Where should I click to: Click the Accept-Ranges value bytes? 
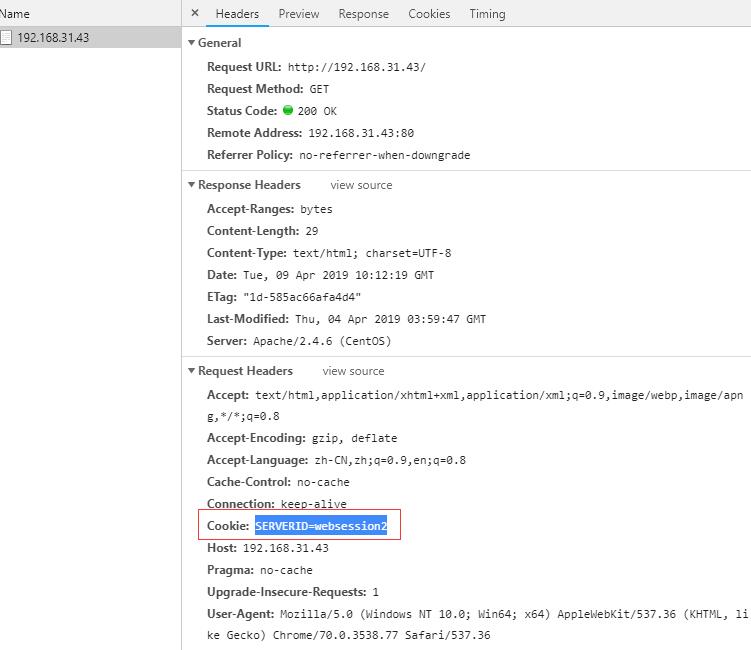coord(316,209)
